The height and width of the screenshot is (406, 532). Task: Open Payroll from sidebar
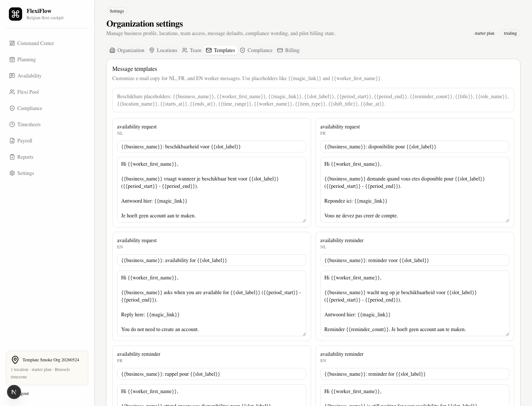click(21, 141)
